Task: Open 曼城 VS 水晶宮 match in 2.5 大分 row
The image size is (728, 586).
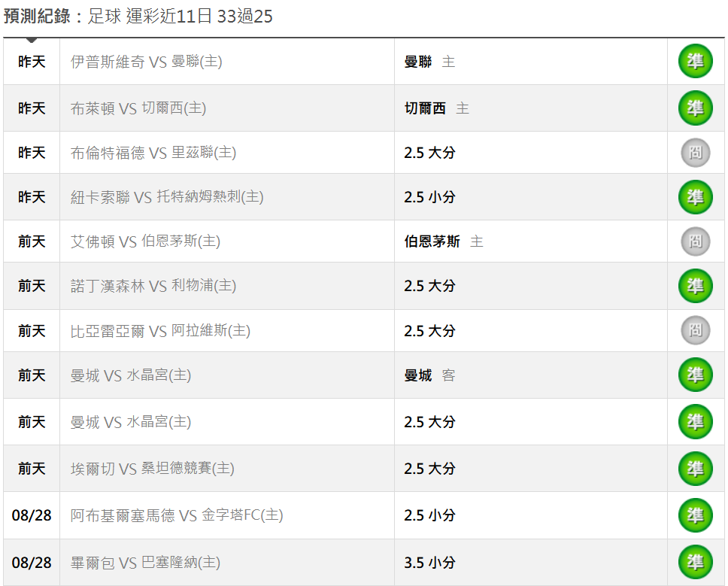Action: pos(131,422)
